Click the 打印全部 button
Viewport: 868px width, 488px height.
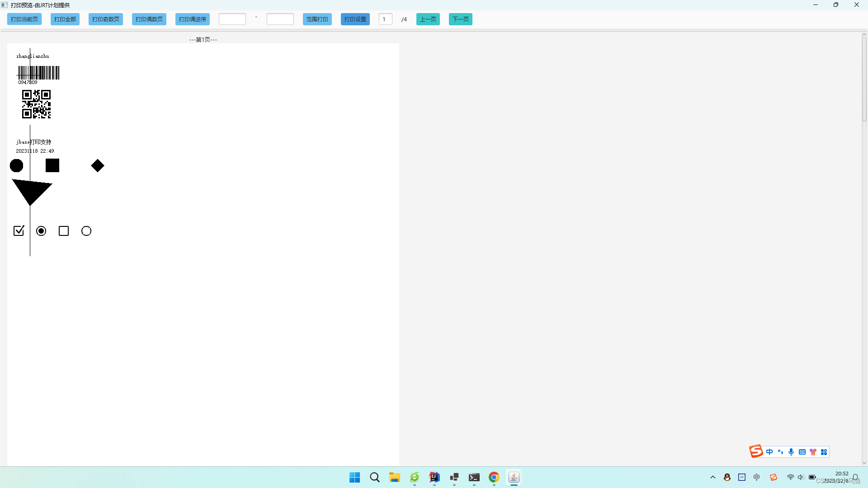click(x=65, y=19)
